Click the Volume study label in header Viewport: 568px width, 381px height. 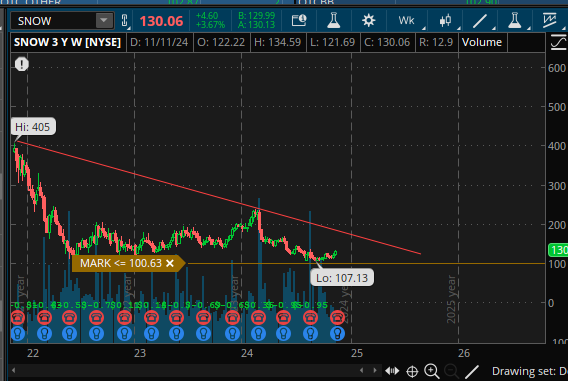coord(482,42)
